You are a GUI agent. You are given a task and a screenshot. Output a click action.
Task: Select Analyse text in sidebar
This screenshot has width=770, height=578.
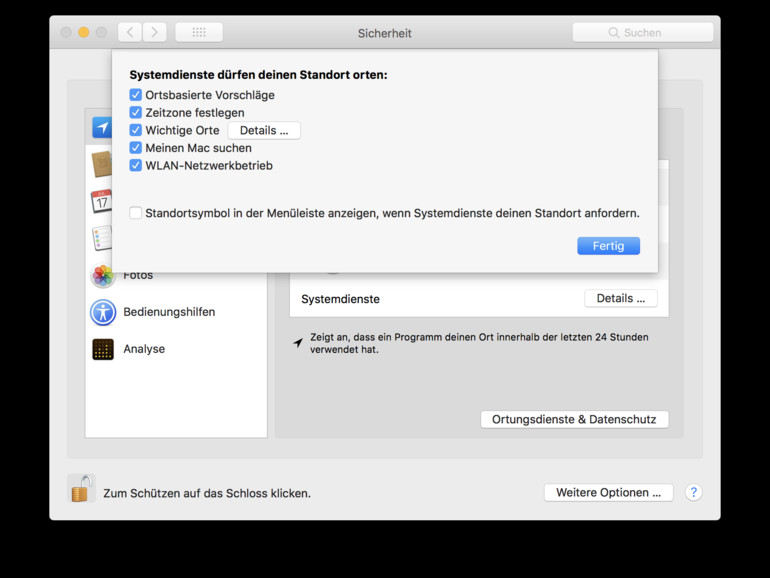pos(144,349)
